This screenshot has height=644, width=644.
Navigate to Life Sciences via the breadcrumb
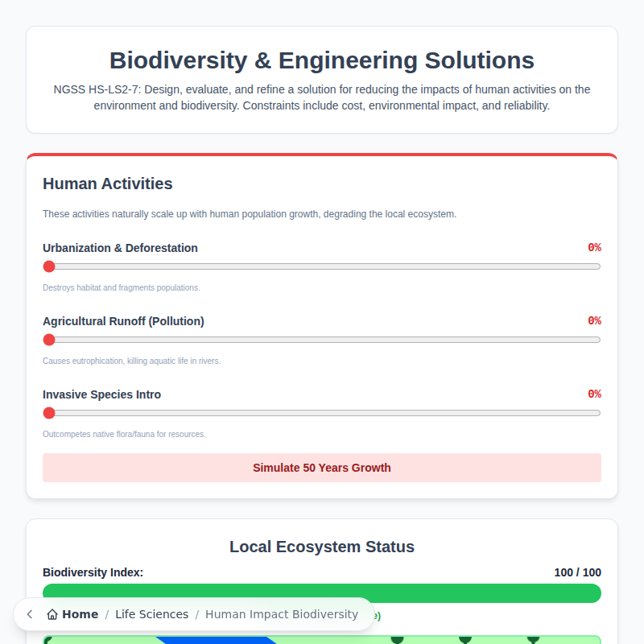point(152,613)
